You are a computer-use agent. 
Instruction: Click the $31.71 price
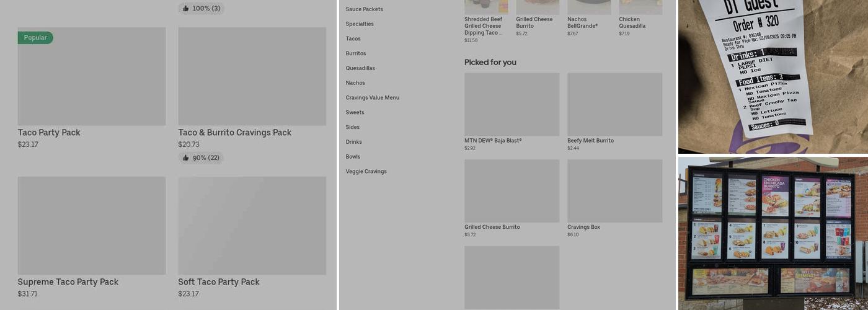[28, 294]
